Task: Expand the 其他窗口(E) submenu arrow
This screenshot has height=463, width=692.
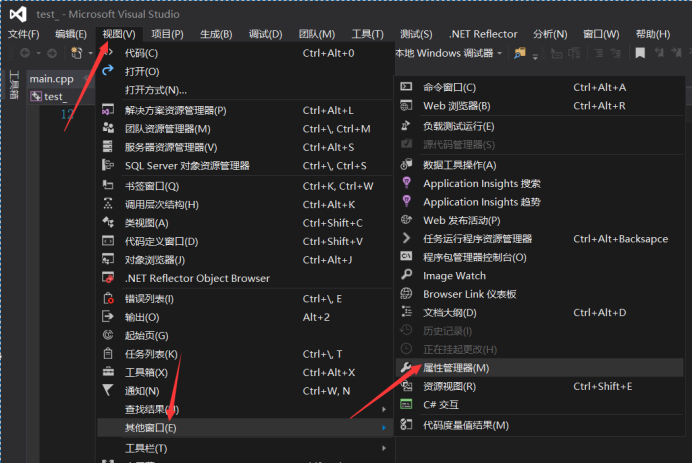Action: pyautogui.click(x=384, y=428)
